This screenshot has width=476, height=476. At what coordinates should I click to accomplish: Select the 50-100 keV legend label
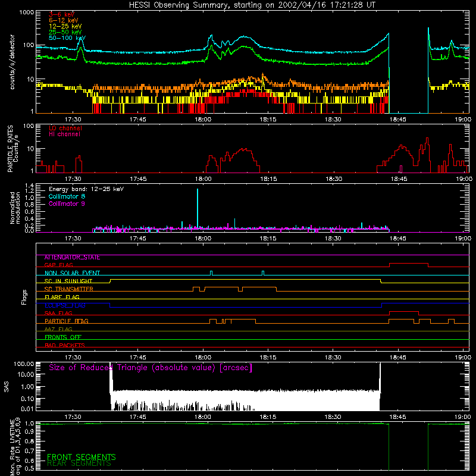coord(67,38)
